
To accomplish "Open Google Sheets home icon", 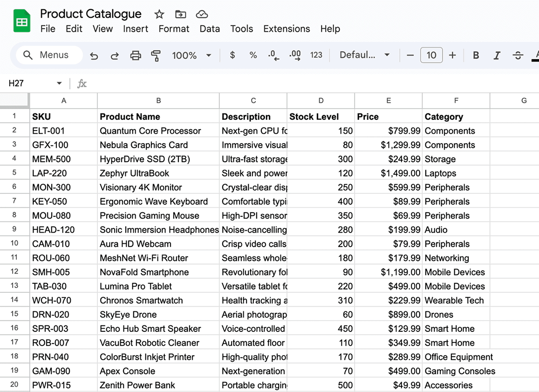I will (x=21, y=22).
